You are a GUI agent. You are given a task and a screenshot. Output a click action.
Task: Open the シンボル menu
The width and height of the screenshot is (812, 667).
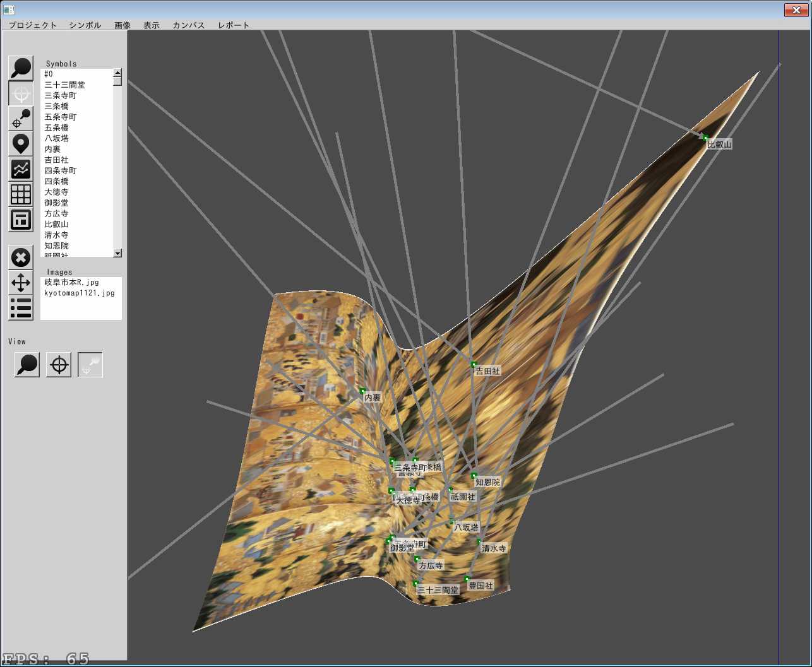coord(85,25)
